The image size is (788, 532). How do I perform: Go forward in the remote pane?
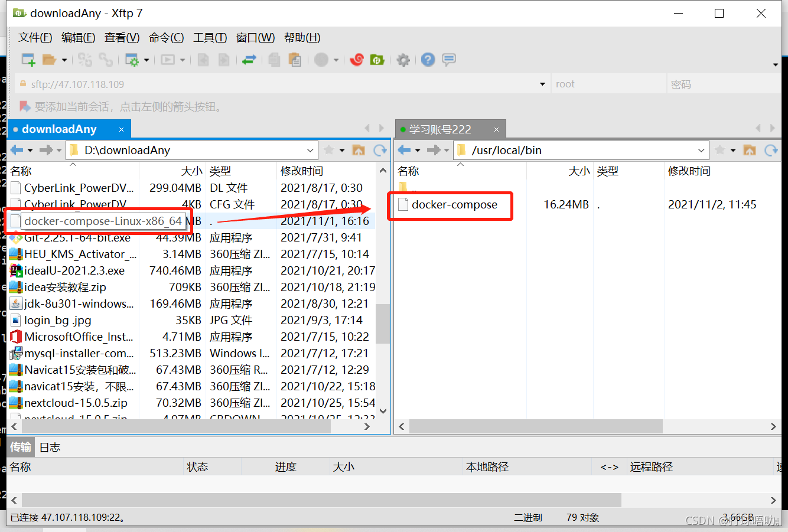tap(434, 150)
